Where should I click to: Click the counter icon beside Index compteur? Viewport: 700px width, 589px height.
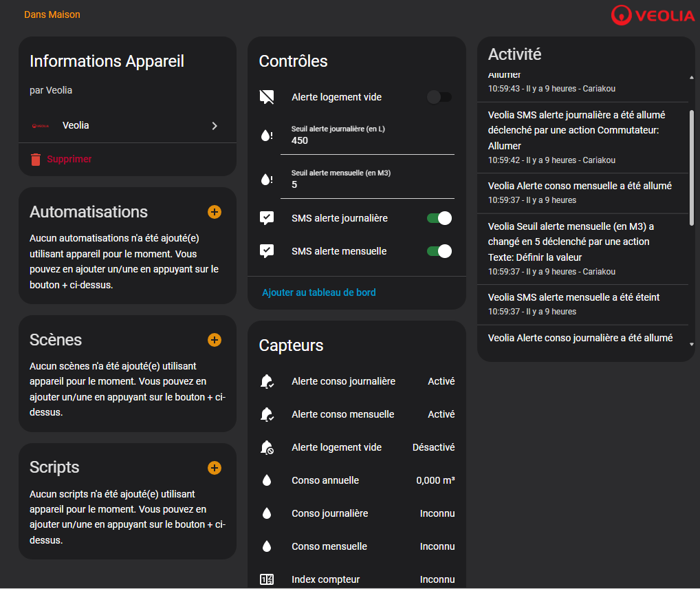[267, 579]
